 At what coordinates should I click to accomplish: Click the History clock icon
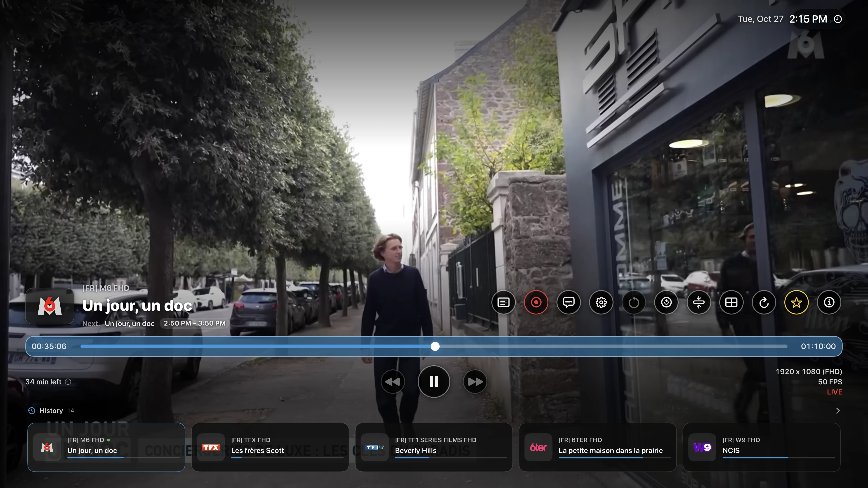[x=31, y=411]
